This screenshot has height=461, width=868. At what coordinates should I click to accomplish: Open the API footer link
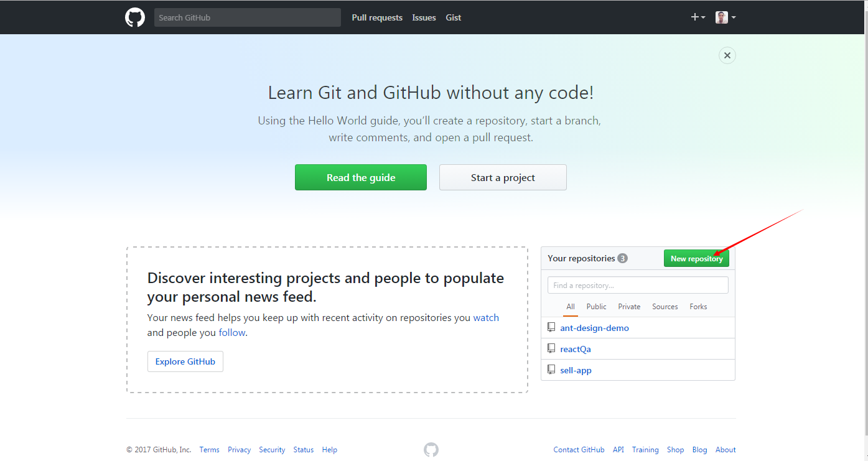click(x=618, y=450)
